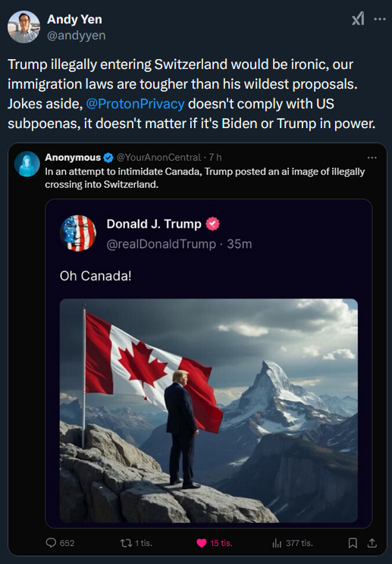Toggle the bookmark icon
This screenshot has height=564, width=392.
tap(353, 543)
